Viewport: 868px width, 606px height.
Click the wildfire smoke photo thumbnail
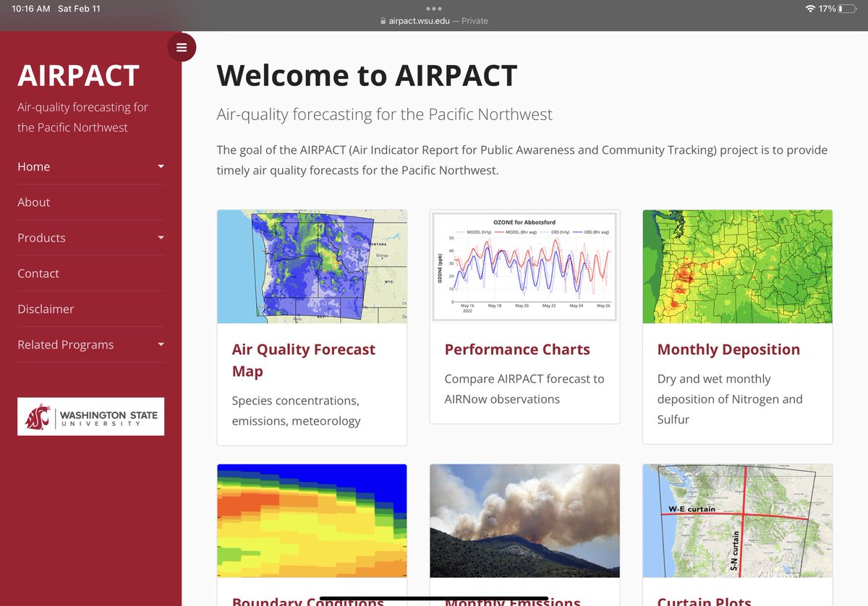point(524,521)
